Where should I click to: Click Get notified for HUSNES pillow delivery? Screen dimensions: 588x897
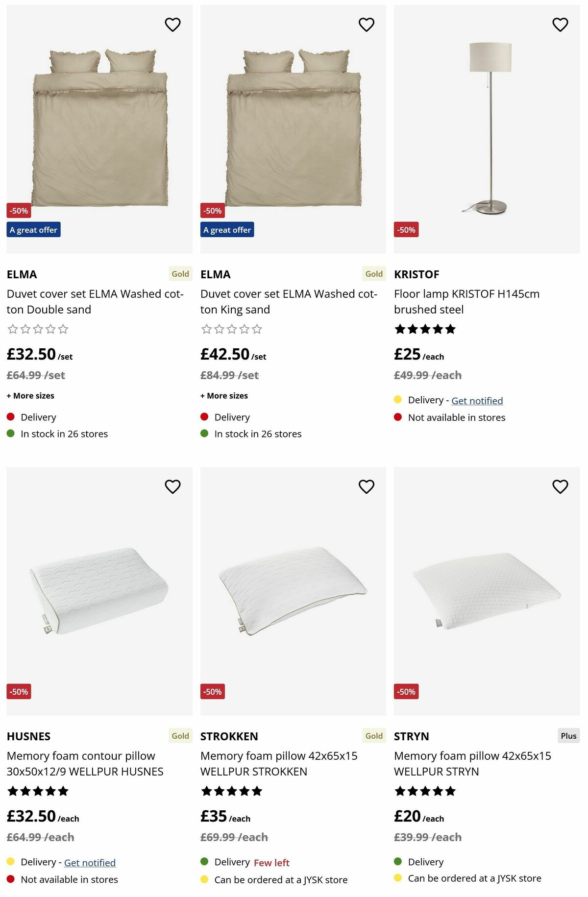click(x=90, y=863)
